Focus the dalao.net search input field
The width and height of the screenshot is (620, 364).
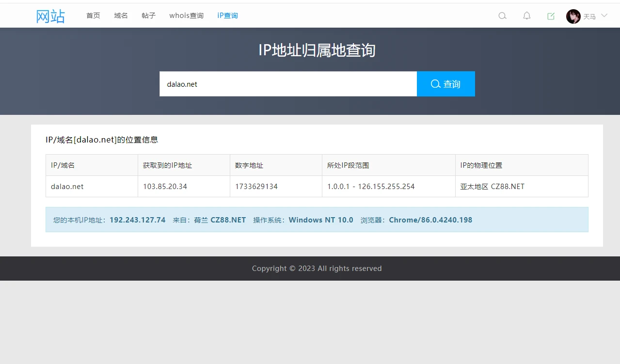[288, 84]
